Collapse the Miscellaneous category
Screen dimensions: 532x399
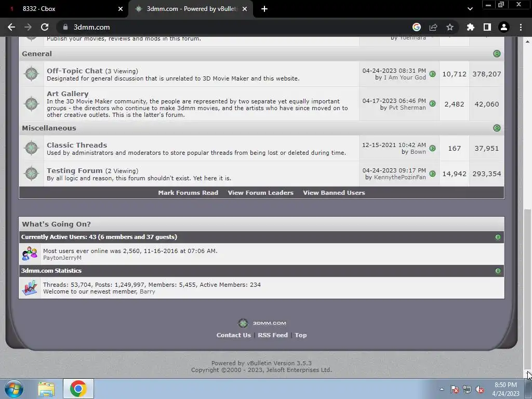point(497,128)
